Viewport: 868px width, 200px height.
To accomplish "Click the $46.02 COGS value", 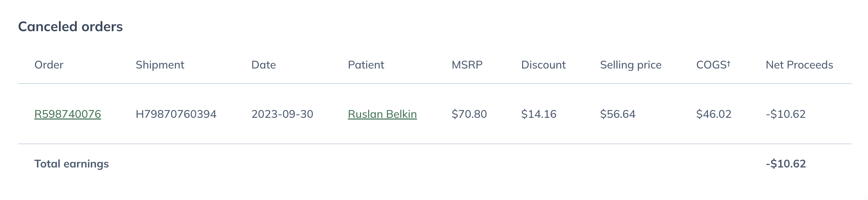I will [714, 114].
